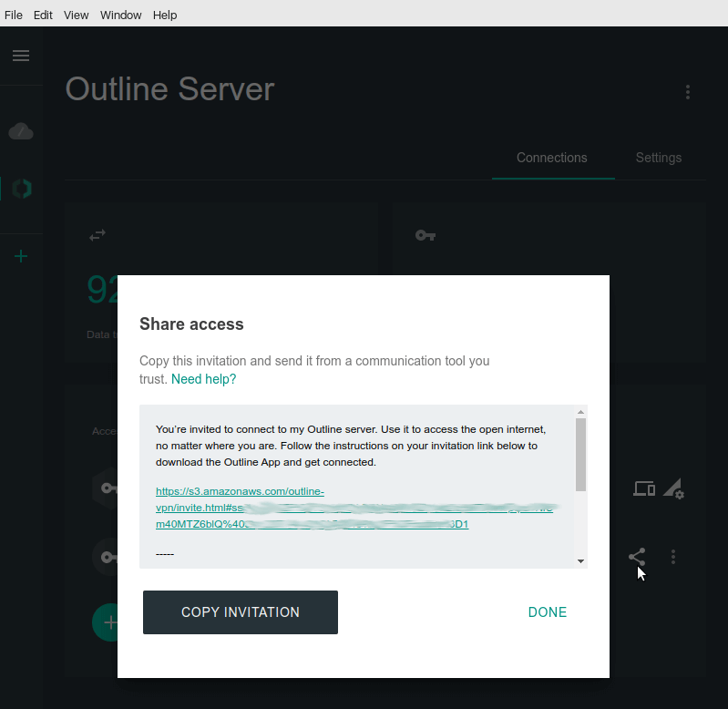The height and width of the screenshot is (709, 728).
Task: Click the invitation scrollbar down arrow
Action: pos(580,561)
